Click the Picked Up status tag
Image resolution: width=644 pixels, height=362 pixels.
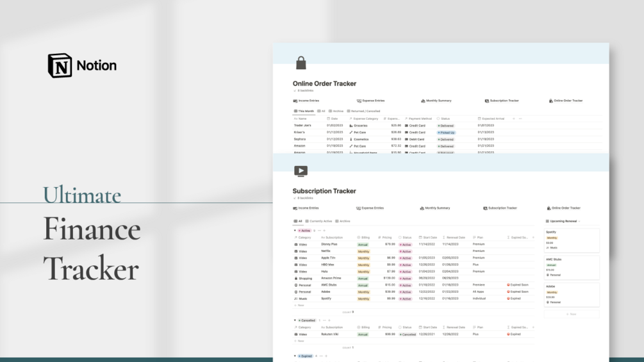pos(447,133)
